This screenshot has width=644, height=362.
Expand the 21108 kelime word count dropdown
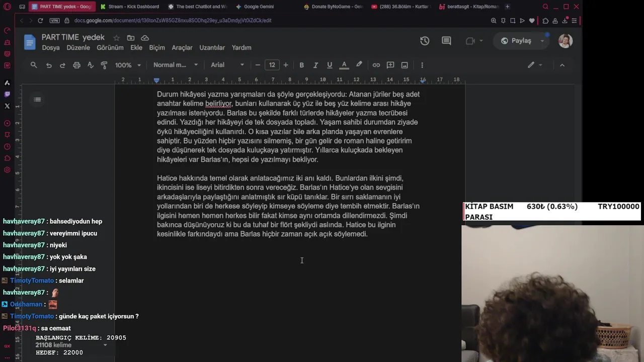[x=105, y=345]
